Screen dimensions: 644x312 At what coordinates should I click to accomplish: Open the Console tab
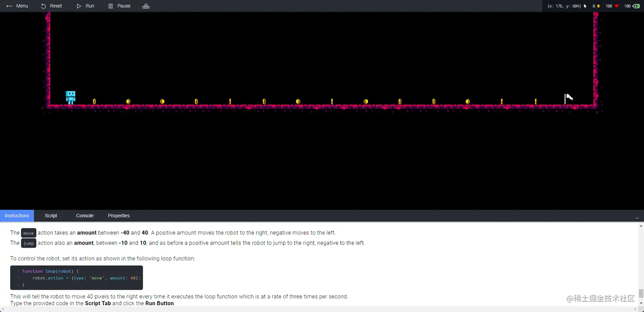pyautogui.click(x=85, y=216)
